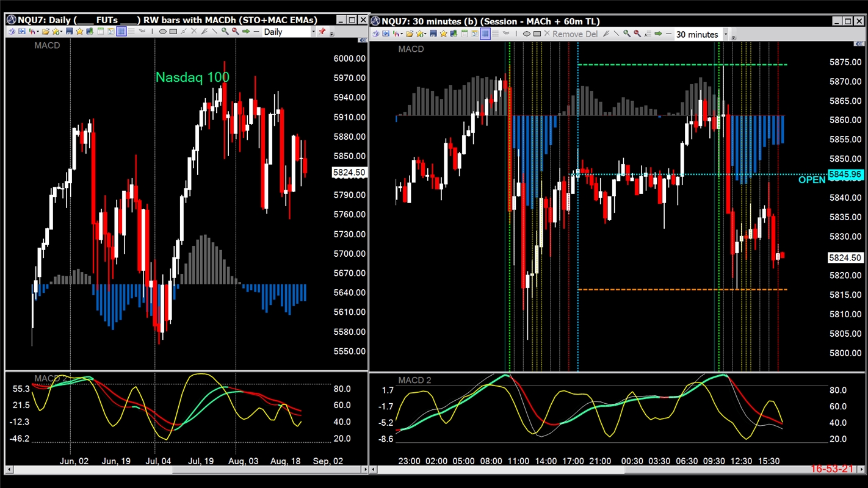Select the diagonal trendline tool in 30 minutes toolbar

coord(616,34)
